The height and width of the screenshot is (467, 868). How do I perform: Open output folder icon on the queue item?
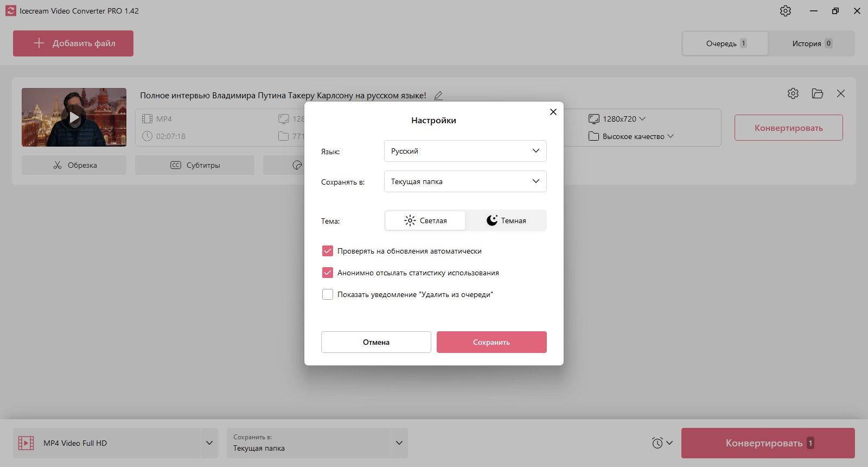[x=818, y=93]
